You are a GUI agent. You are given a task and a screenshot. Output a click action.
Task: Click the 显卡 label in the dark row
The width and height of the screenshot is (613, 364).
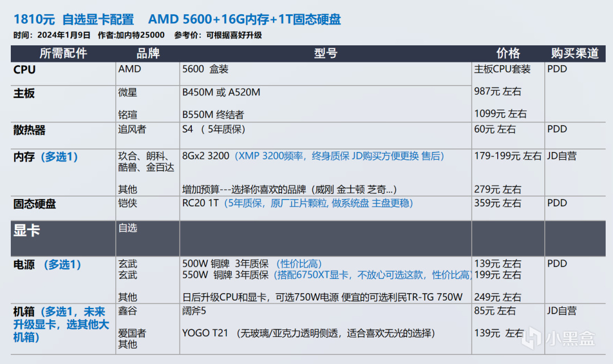[27, 231]
